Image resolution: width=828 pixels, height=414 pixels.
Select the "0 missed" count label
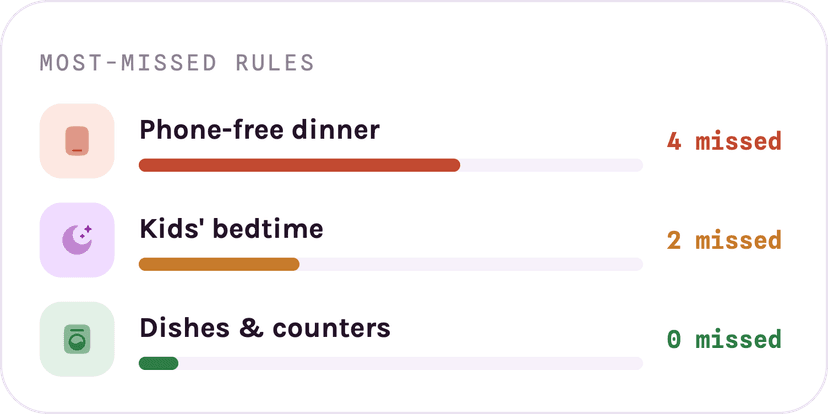724,339
